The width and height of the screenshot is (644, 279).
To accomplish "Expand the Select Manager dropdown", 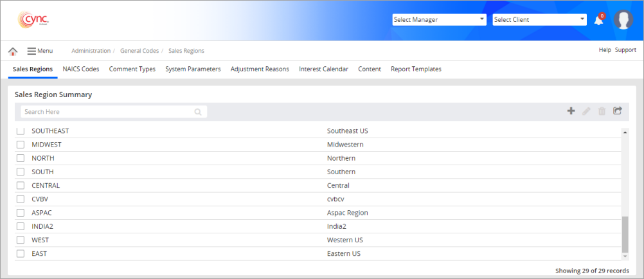I will 440,20.
